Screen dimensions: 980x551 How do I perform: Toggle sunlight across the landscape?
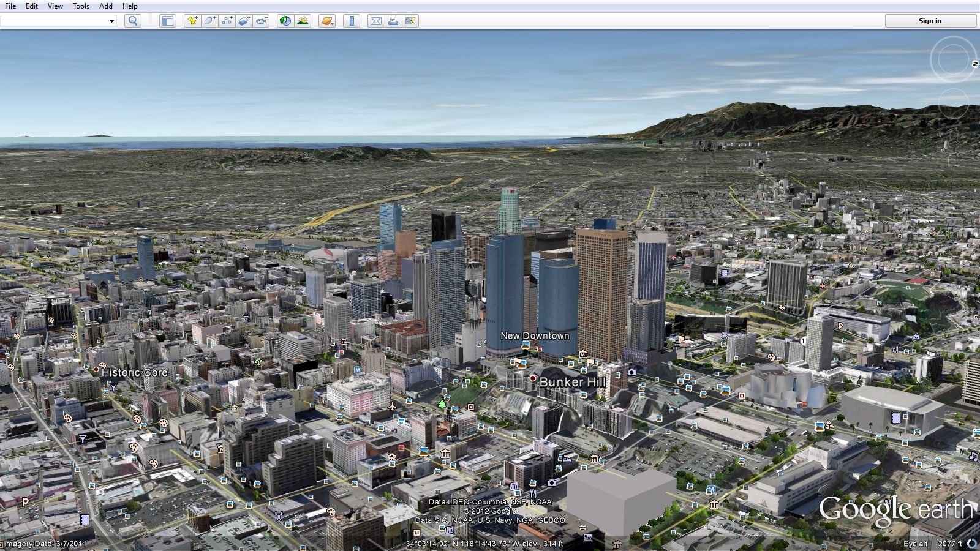tap(303, 21)
